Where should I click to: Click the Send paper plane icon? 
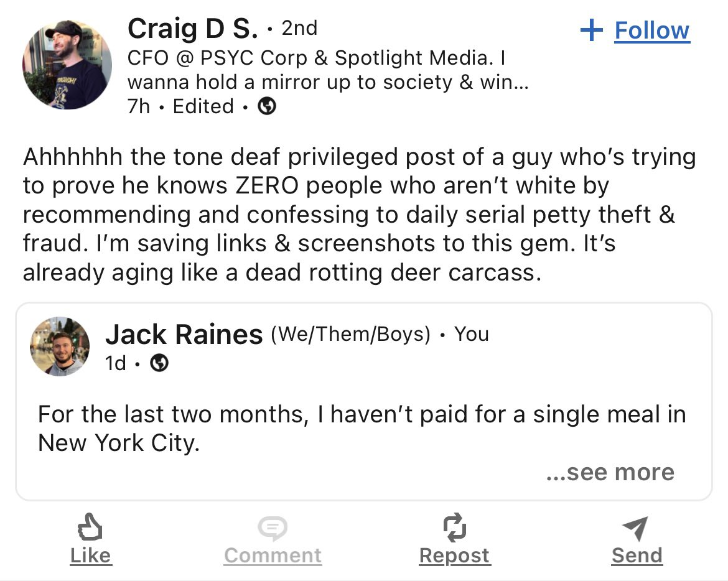pos(635,528)
